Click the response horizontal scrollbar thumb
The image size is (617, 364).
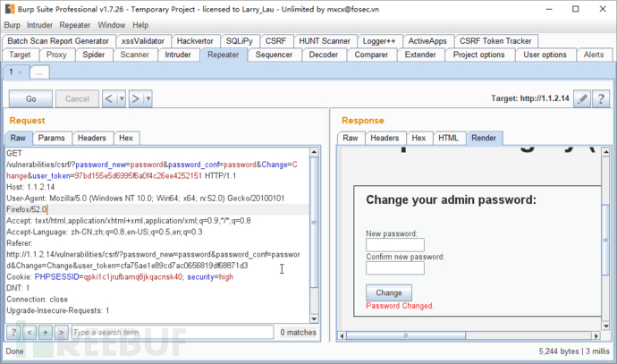tap(406, 335)
